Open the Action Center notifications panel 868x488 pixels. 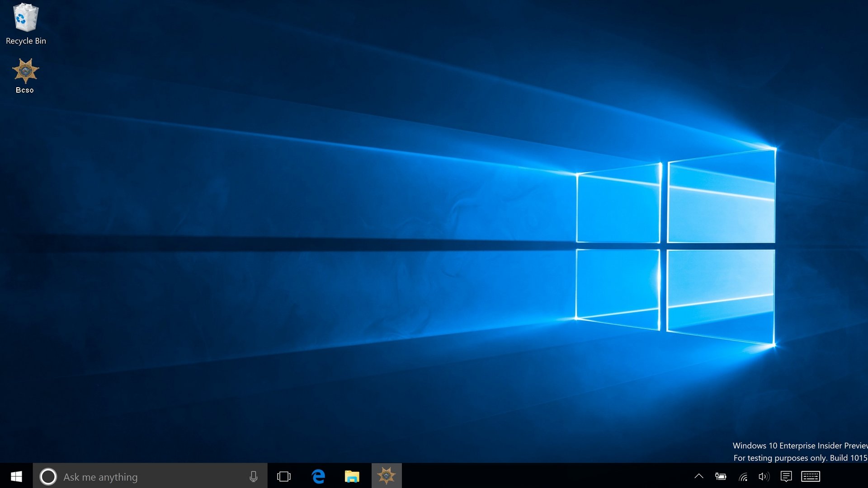pyautogui.click(x=786, y=476)
